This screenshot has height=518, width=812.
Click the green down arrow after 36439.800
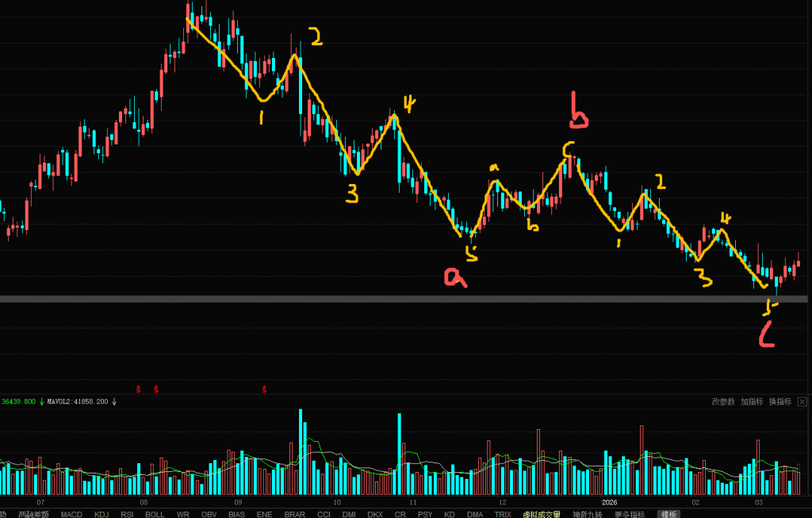tap(41, 402)
